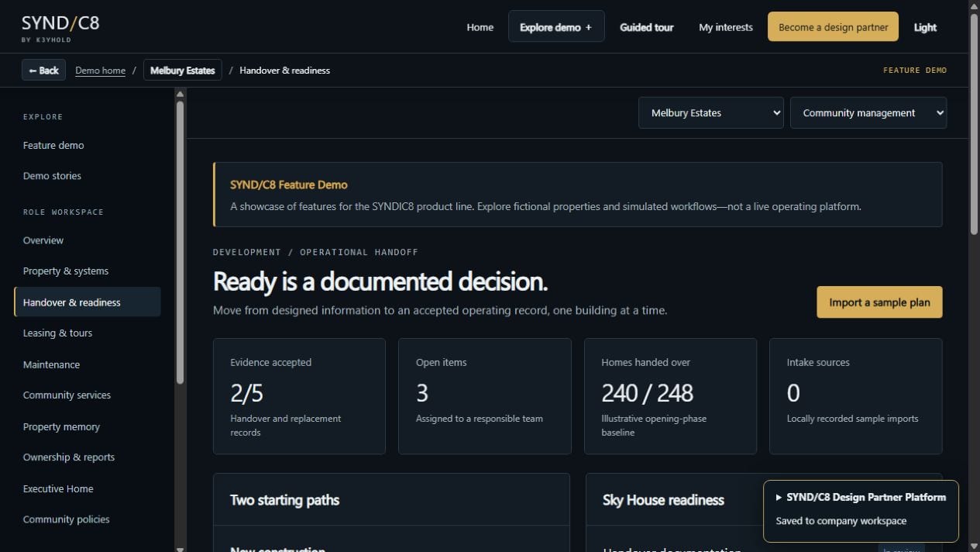Click the Homes handed over stat card

click(670, 395)
